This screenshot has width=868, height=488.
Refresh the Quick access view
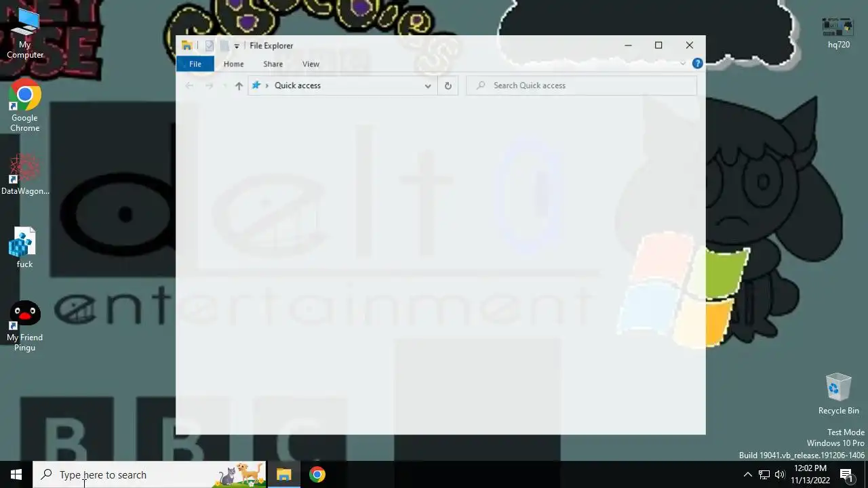point(448,85)
